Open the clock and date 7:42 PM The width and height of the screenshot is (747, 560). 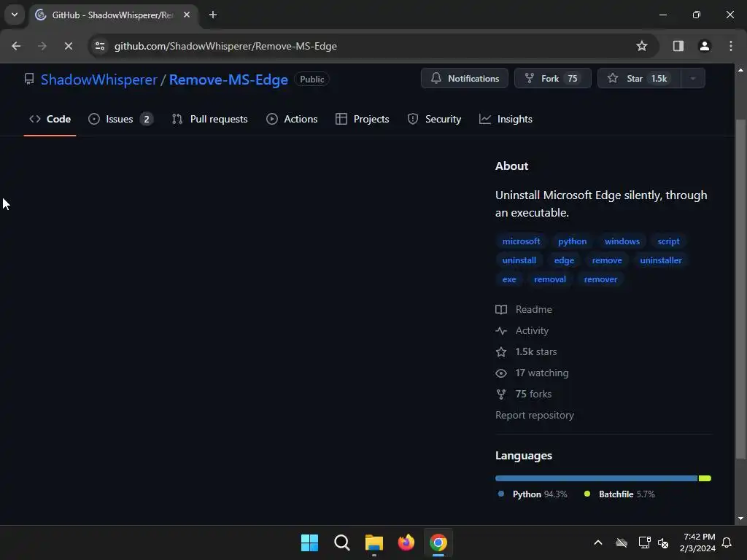pos(698,542)
